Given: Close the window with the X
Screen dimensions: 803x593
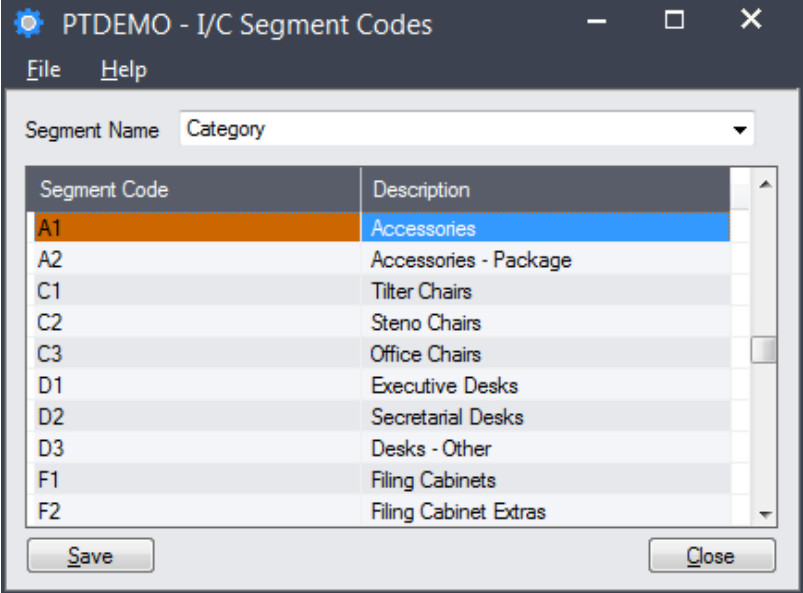Looking at the screenshot, I should pyautogui.click(x=751, y=19).
